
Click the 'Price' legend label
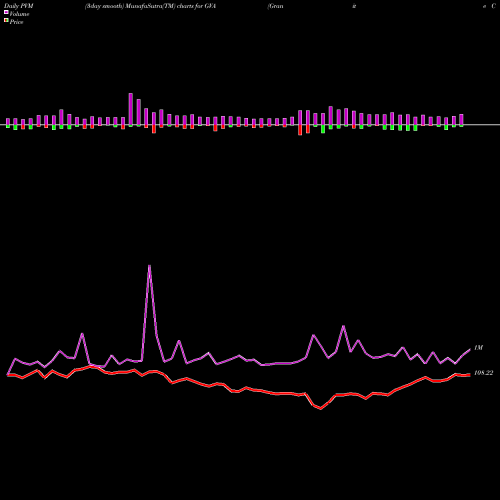pos(16,22)
